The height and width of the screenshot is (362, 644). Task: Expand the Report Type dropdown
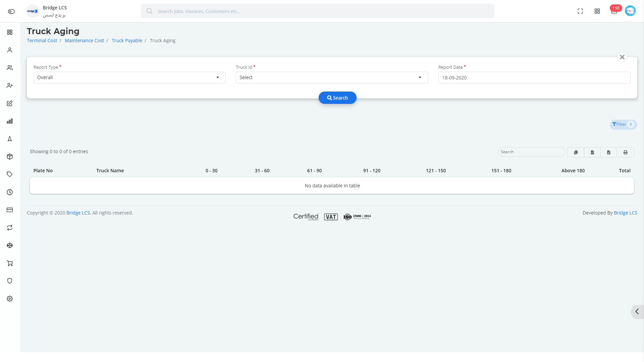point(129,77)
